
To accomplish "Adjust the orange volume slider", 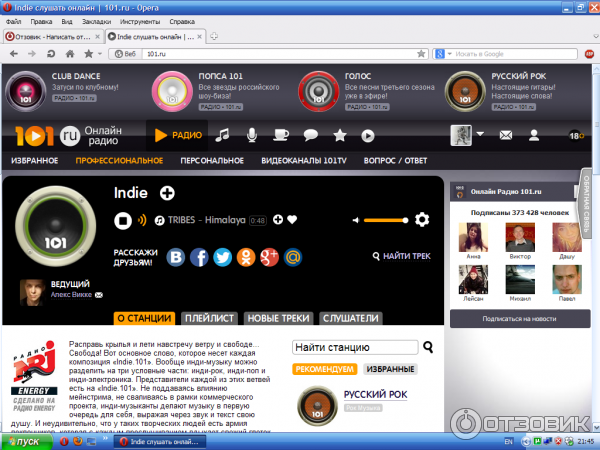I will (385, 220).
